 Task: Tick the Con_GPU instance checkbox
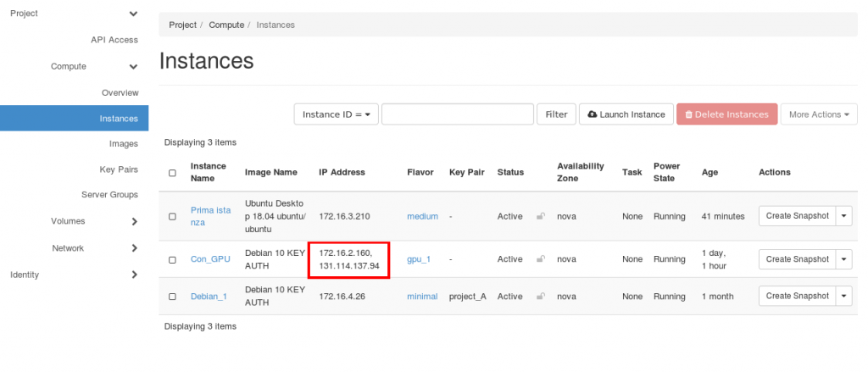pyautogui.click(x=173, y=259)
